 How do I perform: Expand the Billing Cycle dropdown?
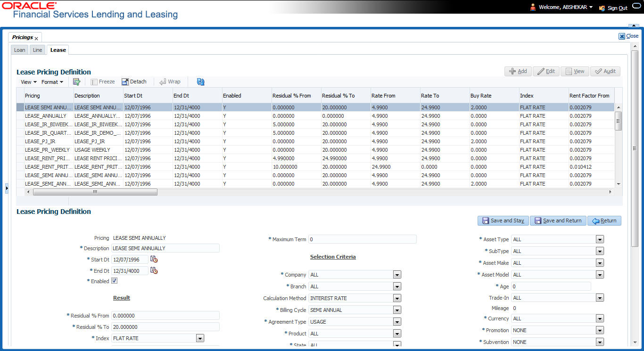(x=397, y=310)
